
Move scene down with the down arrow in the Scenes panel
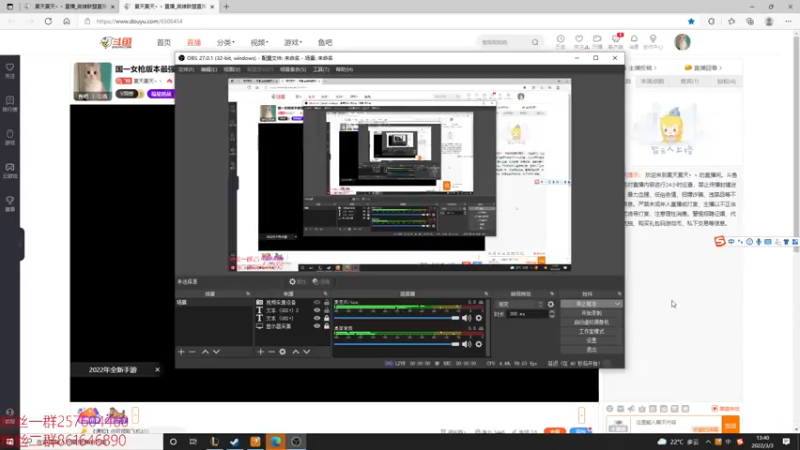(x=216, y=352)
